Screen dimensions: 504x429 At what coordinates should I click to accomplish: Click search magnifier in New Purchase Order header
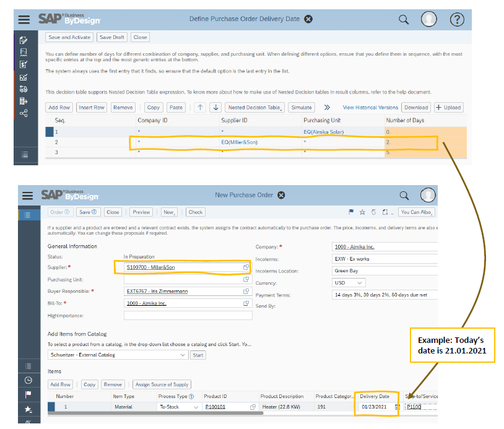404,196
